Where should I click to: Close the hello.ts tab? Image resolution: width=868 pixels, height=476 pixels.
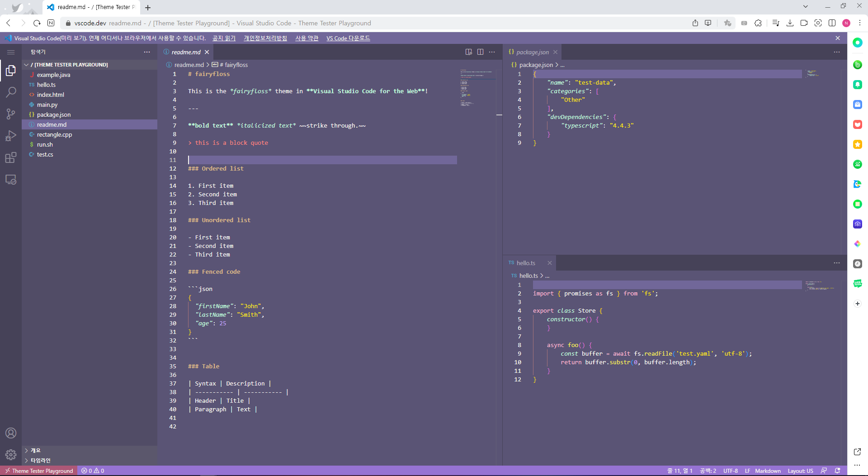(x=550, y=263)
